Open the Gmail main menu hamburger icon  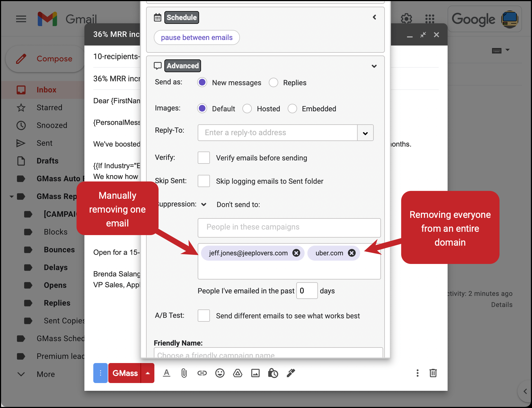pyautogui.click(x=21, y=19)
